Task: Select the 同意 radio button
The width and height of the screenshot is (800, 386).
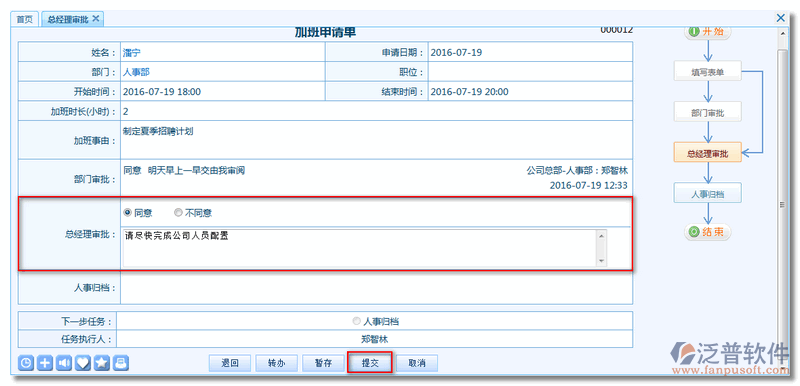Action: [x=128, y=213]
